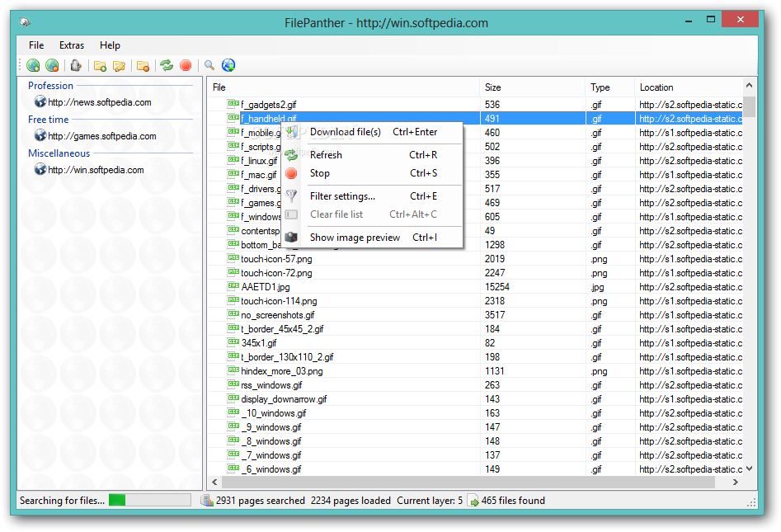Image resolution: width=781 pixels, height=532 pixels.
Task: Click the pages searched status bar icon
Action: [207, 500]
